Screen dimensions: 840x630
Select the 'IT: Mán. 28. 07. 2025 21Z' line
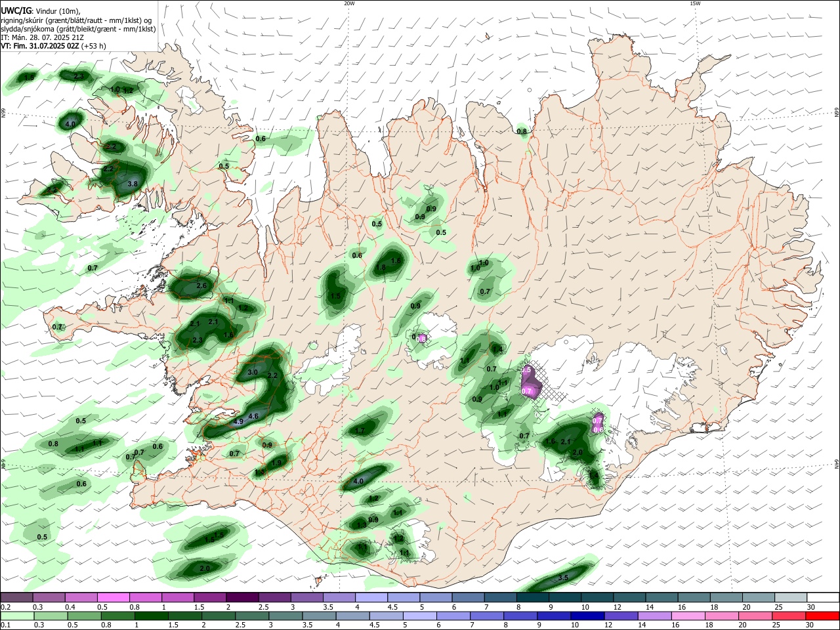coord(43,37)
